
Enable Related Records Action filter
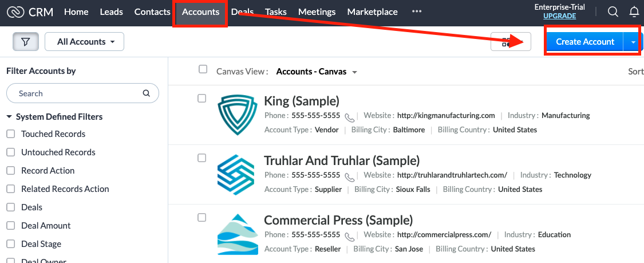pyautogui.click(x=11, y=189)
